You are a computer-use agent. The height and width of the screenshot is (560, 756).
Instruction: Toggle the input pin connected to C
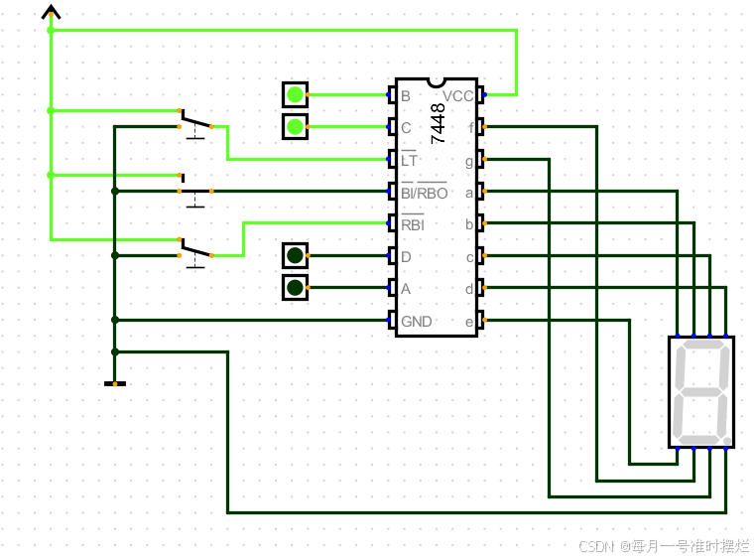(295, 127)
